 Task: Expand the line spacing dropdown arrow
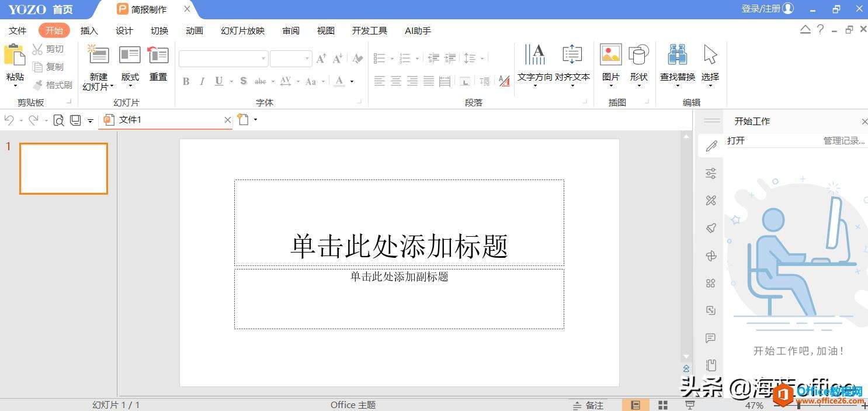(x=482, y=58)
